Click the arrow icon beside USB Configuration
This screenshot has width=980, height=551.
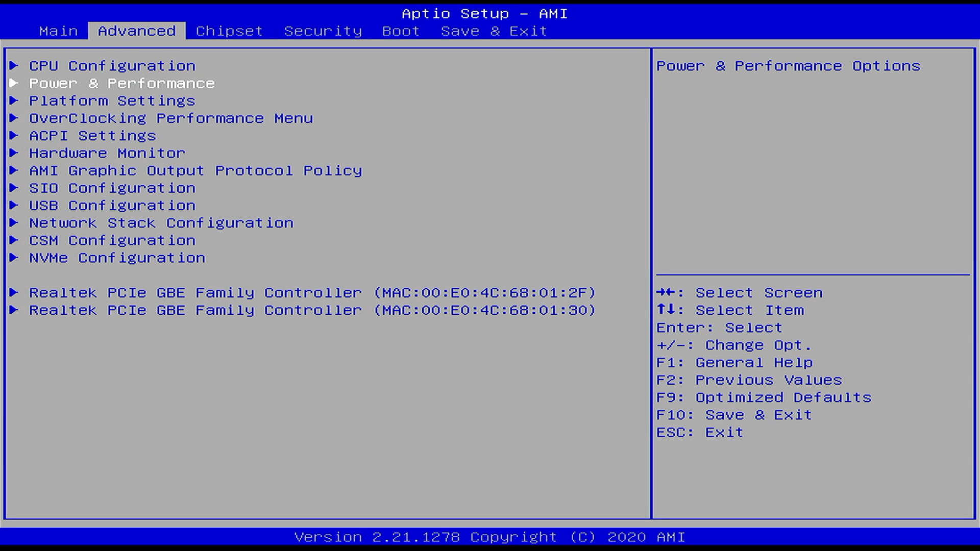point(14,205)
